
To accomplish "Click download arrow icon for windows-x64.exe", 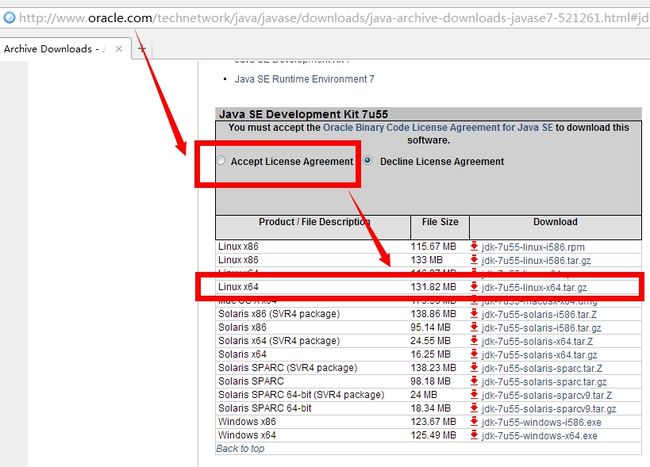I will (x=474, y=435).
